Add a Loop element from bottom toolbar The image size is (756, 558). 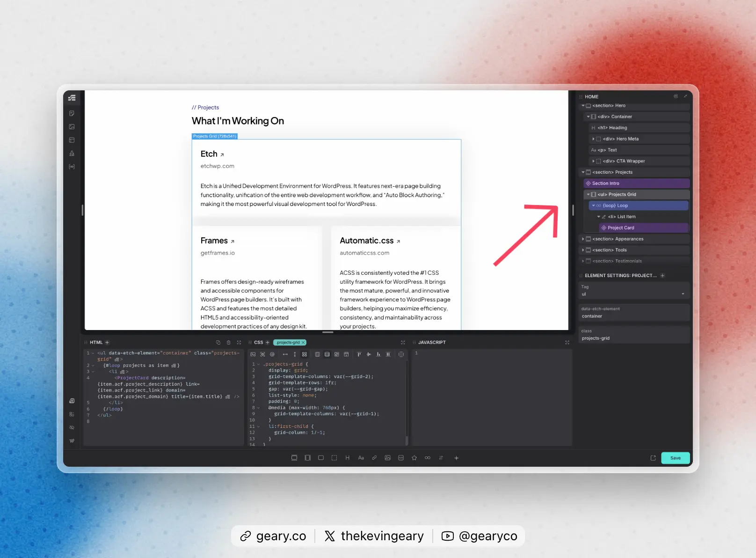(x=427, y=458)
